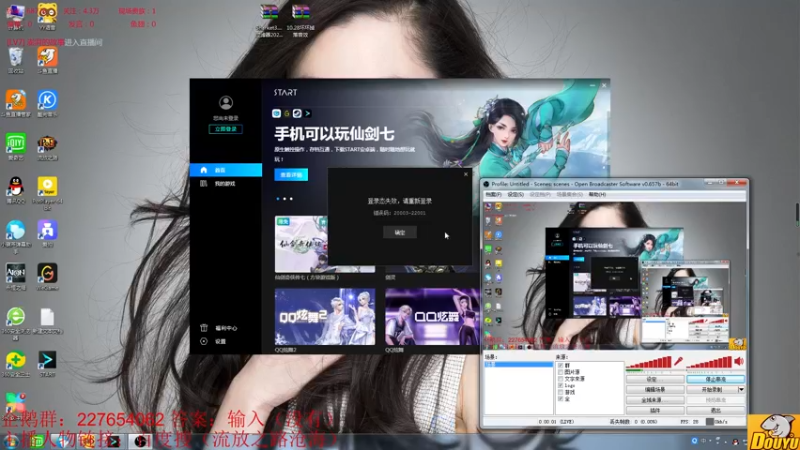This screenshot has width=800, height=450.
Task: Click Start Recording button in OBS
Action: (712, 389)
